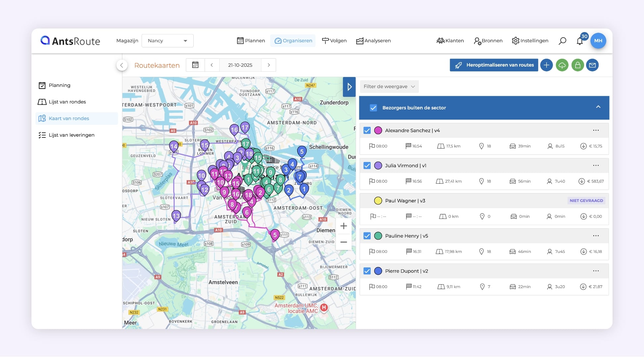This screenshot has height=357, width=644.
Task: Open the notifications bell with 30 badge
Action: (x=579, y=41)
